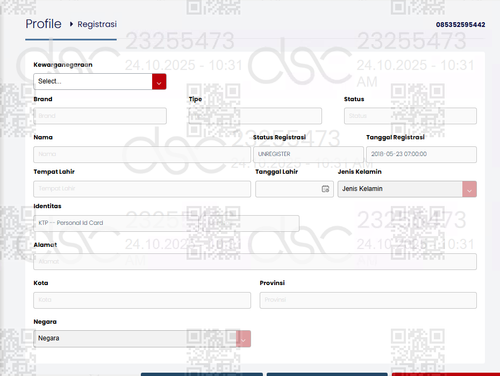Viewport: 500px width, 376px height.
Task: Click the Kota input field
Action: 142,300
